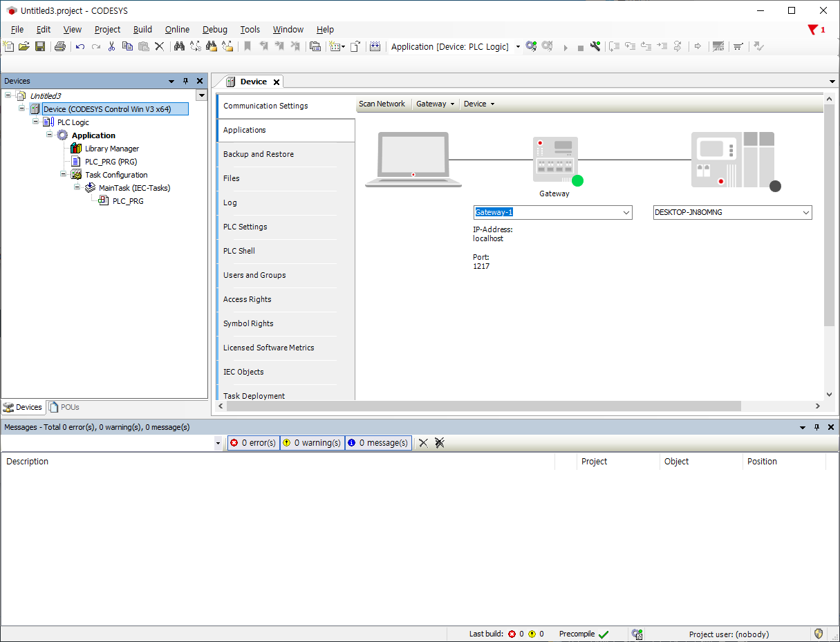Click the Gateway device image
Image resolution: width=840 pixels, height=642 pixels.
pyautogui.click(x=554, y=160)
